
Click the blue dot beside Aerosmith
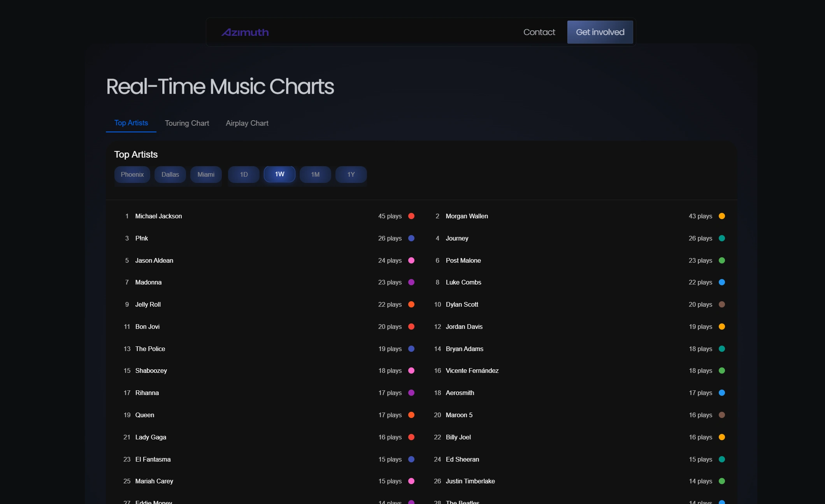[x=722, y=393]
